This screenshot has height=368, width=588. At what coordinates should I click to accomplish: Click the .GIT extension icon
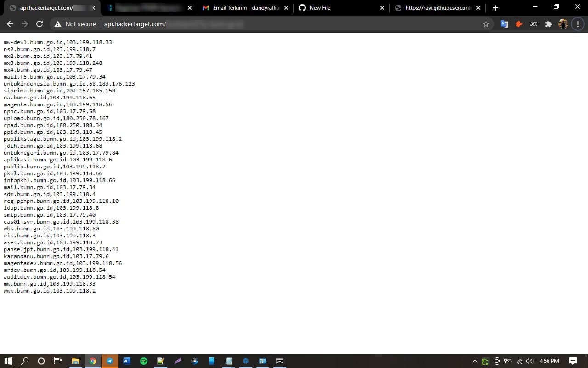(534, 24)
